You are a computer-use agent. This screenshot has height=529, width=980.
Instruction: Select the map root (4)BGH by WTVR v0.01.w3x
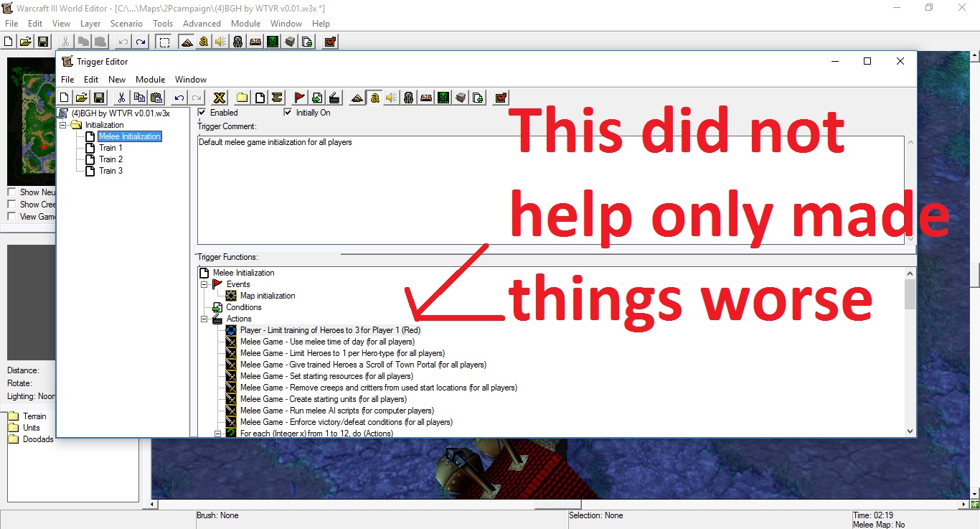coord(121,113)
